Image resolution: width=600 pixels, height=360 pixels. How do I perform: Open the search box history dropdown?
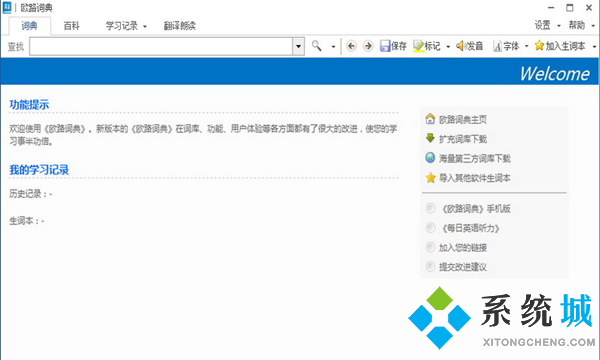pos(298,46)
